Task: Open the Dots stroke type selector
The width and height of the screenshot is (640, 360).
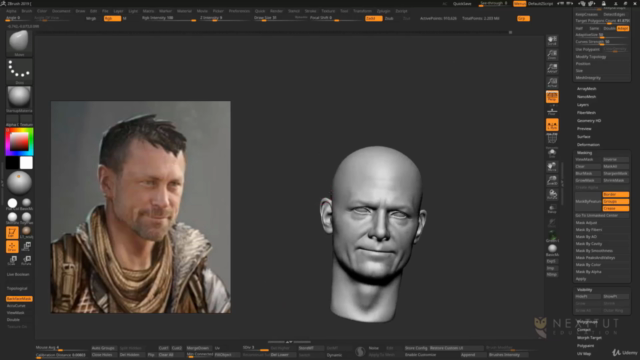Action: [x=19, y=71]
